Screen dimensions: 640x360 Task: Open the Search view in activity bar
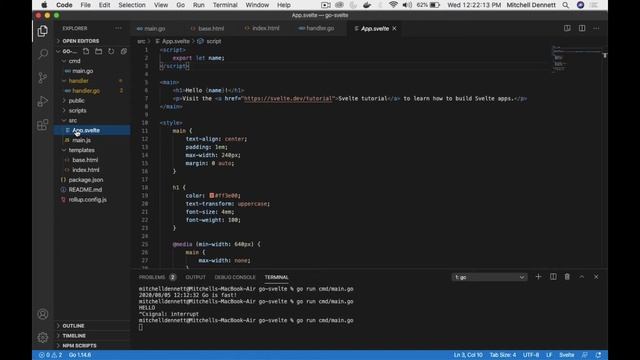pyautogui.click(x=42, y=54)
